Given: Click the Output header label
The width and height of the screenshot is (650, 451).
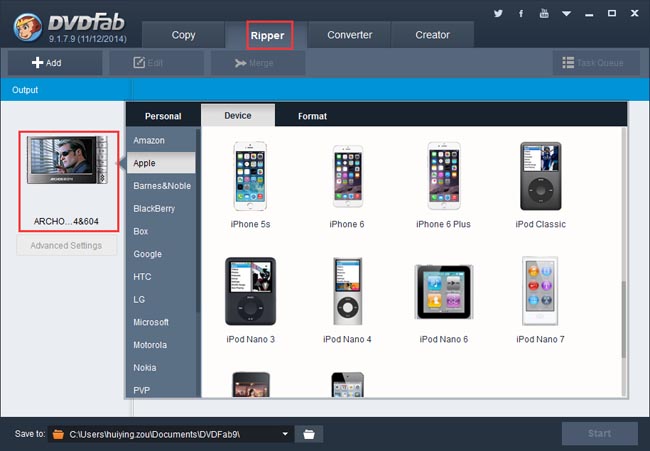Looking at the screenshot, I should pos(25,90).
